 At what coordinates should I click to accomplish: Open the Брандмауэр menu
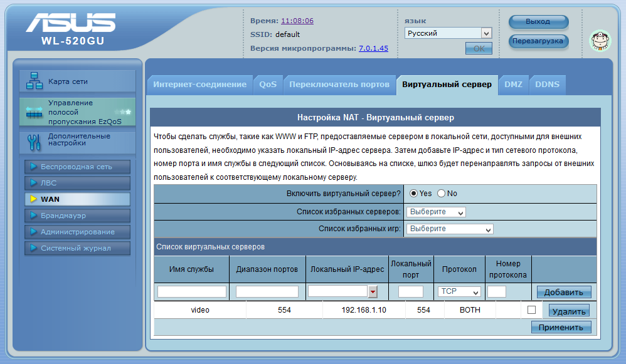pyautogui.click(x=77, y=216)
